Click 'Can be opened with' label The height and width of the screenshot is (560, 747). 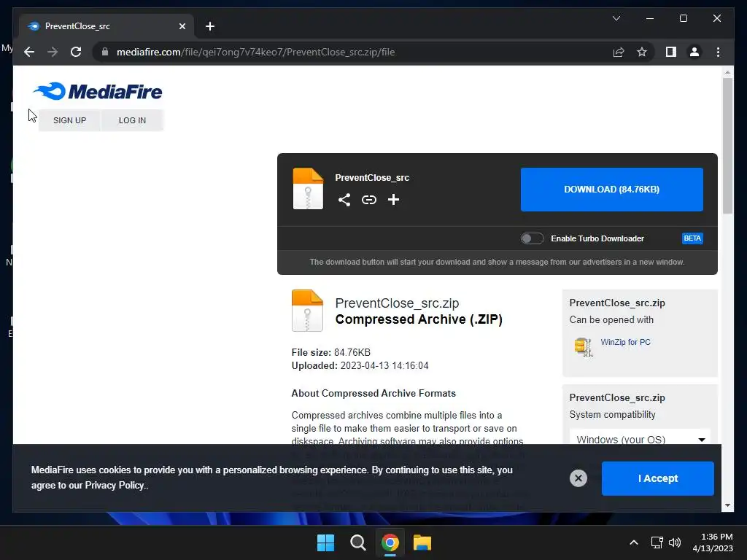click(x=611, y=319)
